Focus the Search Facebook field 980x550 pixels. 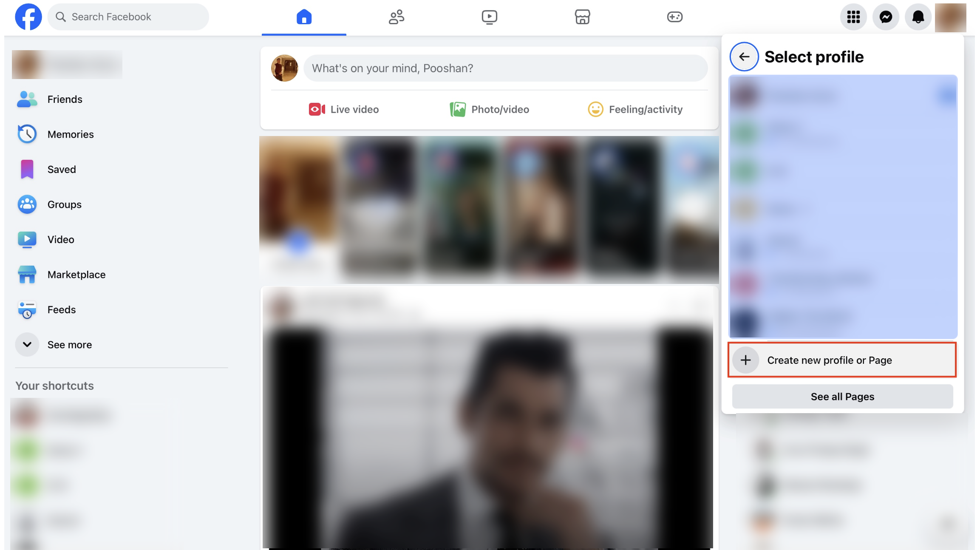tap(128, 17)
